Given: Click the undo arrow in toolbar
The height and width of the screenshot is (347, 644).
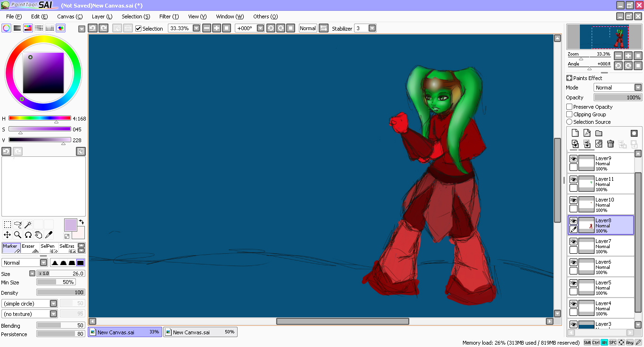Looking at the screenshot, I should pos(93,28).
